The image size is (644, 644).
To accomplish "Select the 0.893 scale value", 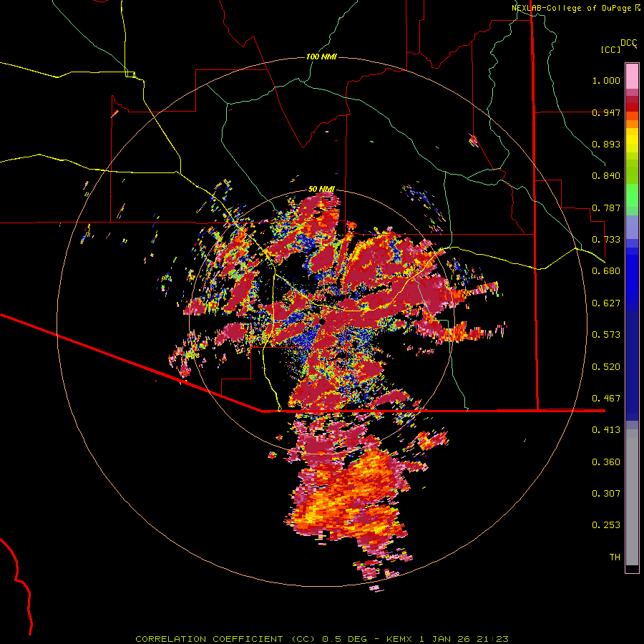I will pos(606,144).
